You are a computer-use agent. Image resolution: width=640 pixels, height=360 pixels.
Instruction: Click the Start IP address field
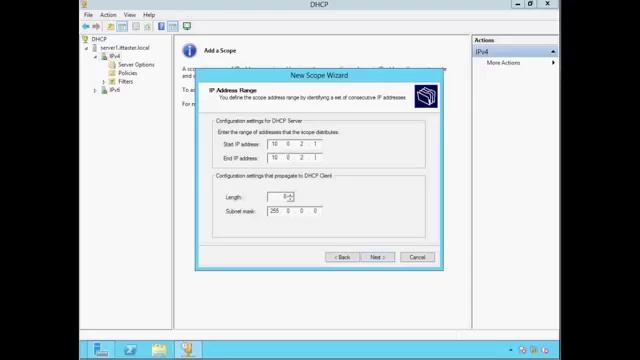click(294, 144)
